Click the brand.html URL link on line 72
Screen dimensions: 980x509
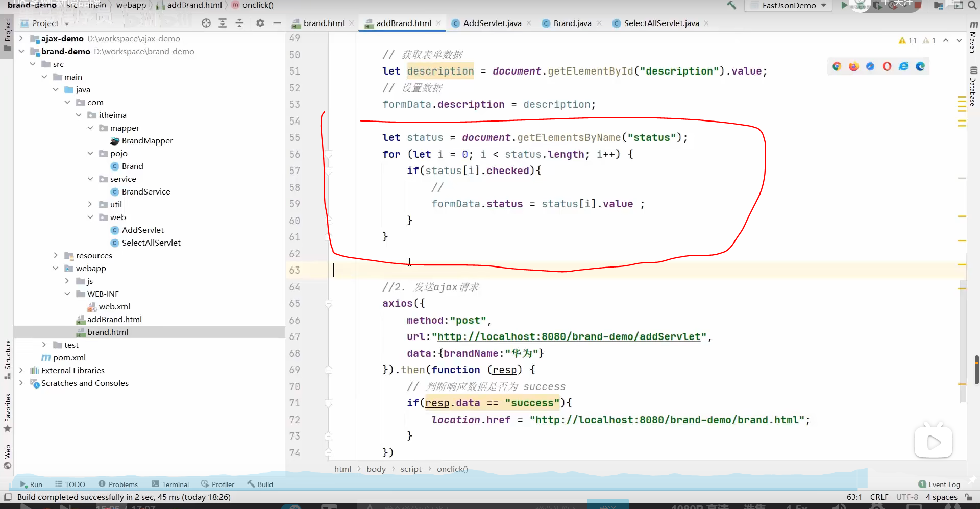pos(667,420)
